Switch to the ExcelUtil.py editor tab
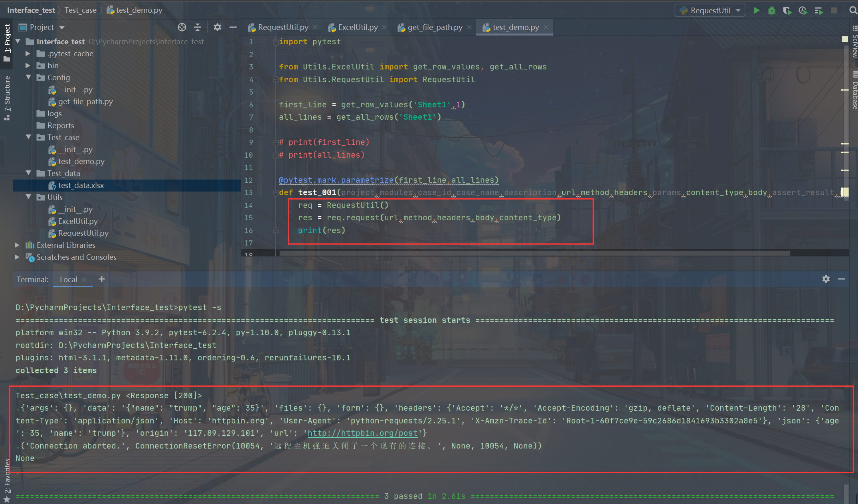 click(358, 27)
